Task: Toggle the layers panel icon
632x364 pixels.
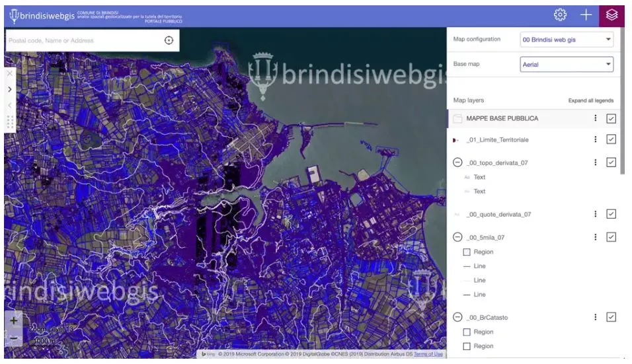Action: tap(612, 15)
